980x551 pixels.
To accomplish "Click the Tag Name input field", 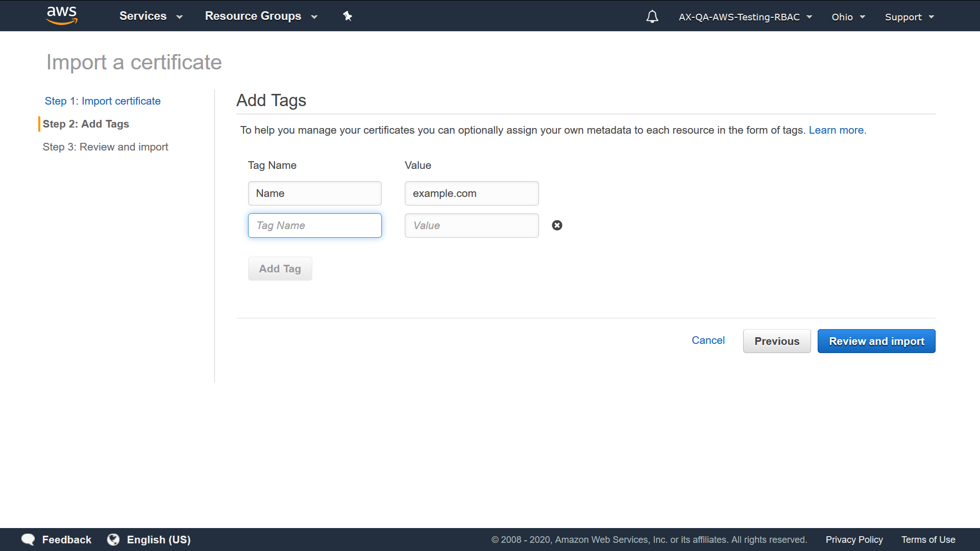I will (314, 226).
